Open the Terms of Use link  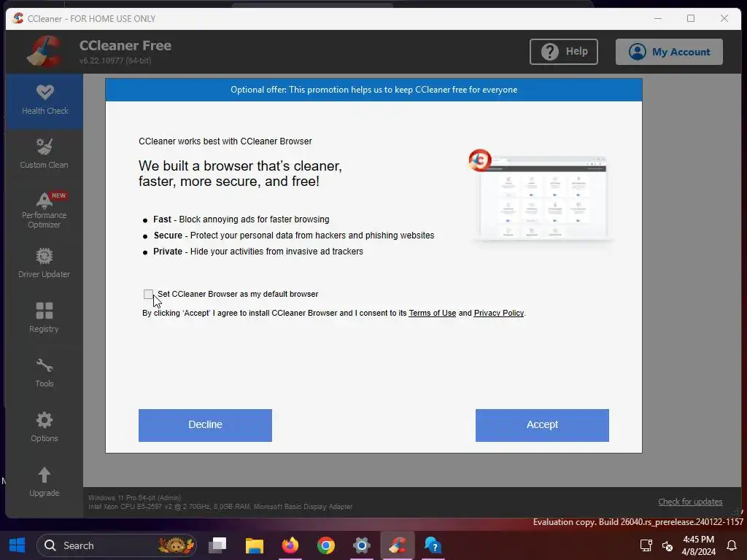(x=432, y=313)
